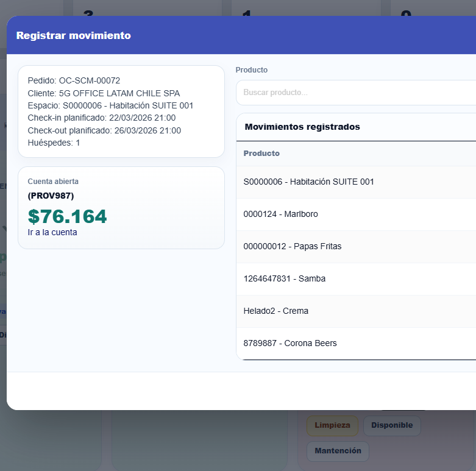The width and height of the screenshot is (476, 471).
Task: Click the $76.164 open account total
Action: [67, 216]
